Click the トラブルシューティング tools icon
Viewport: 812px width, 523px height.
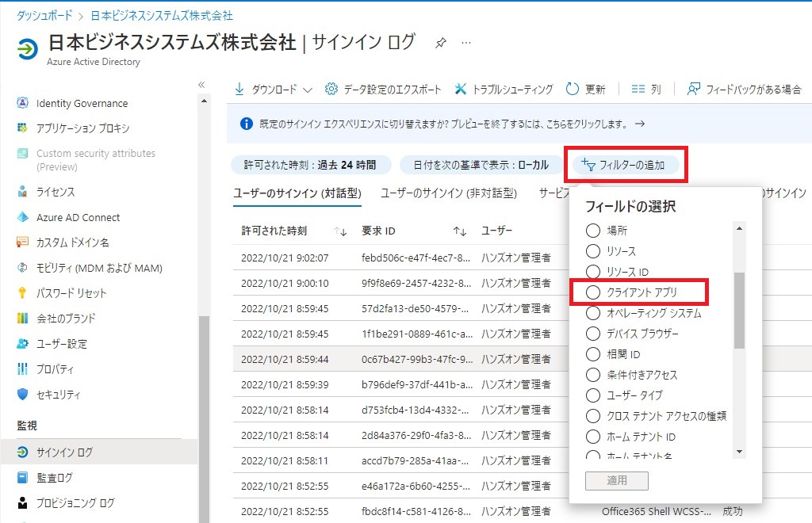(461, 89)
